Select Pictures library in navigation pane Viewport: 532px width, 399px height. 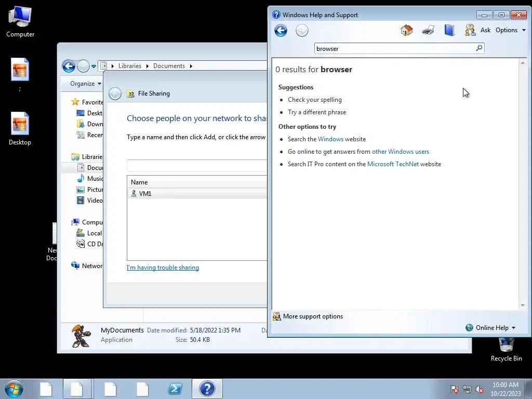[x=89, y=189]
